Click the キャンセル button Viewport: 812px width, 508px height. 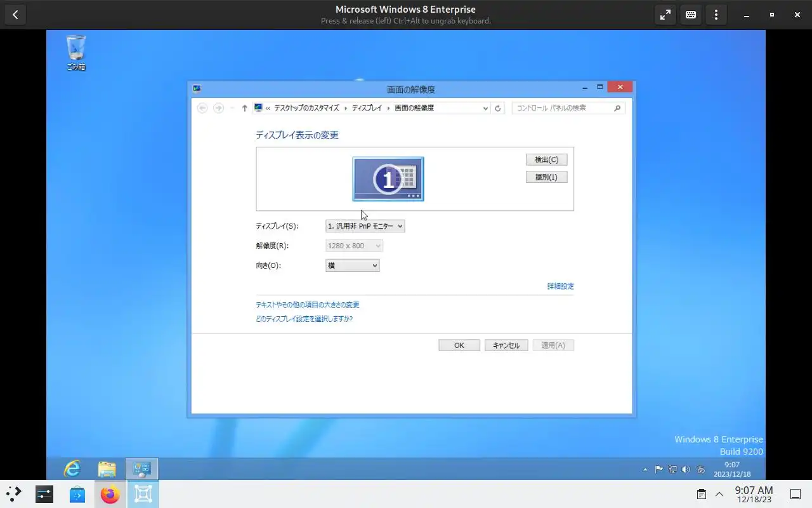(506, 345)
